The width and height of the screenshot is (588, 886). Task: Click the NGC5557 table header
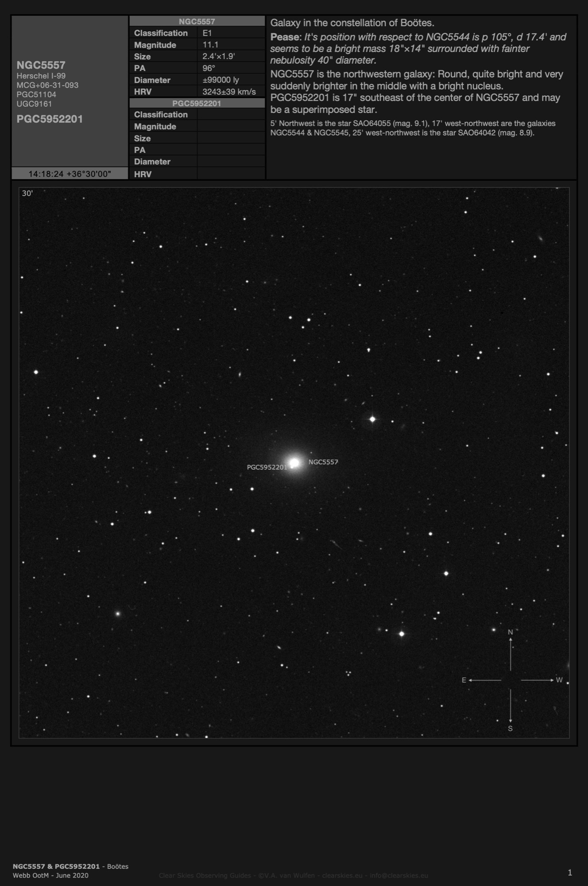197,21
